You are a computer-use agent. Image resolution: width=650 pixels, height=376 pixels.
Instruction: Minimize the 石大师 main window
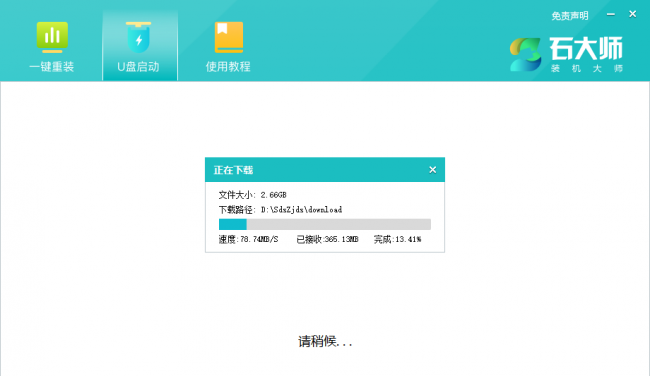pos(611,15)
